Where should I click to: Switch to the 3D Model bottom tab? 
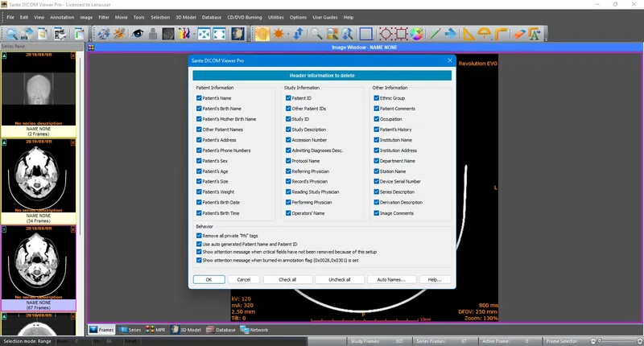pyautogui.click(x=186, y=330)
